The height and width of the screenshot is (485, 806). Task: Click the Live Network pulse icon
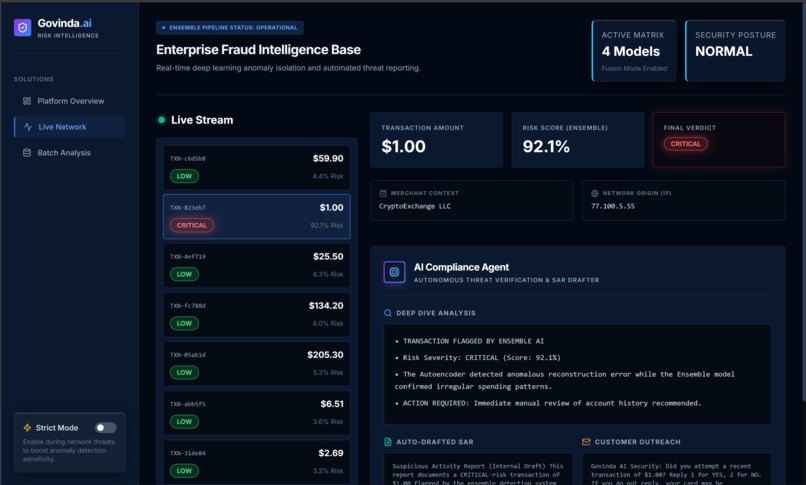[x=28, y=126]
